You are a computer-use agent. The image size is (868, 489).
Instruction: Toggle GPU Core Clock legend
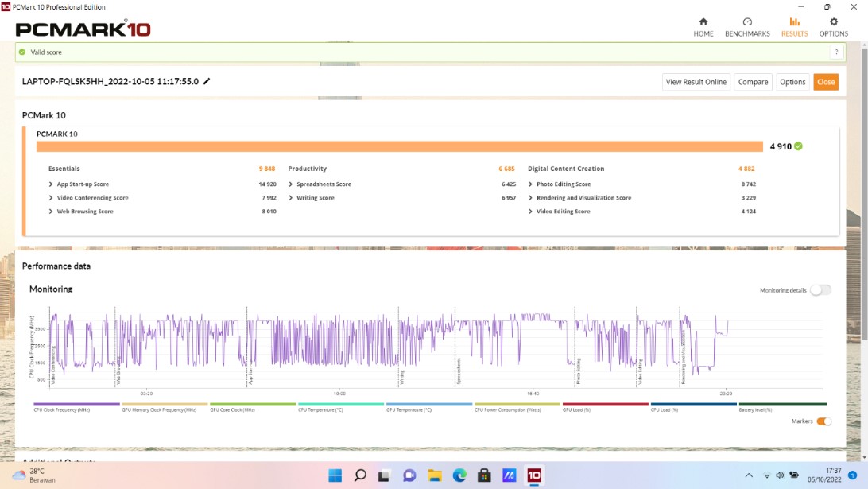pos(253,407)
